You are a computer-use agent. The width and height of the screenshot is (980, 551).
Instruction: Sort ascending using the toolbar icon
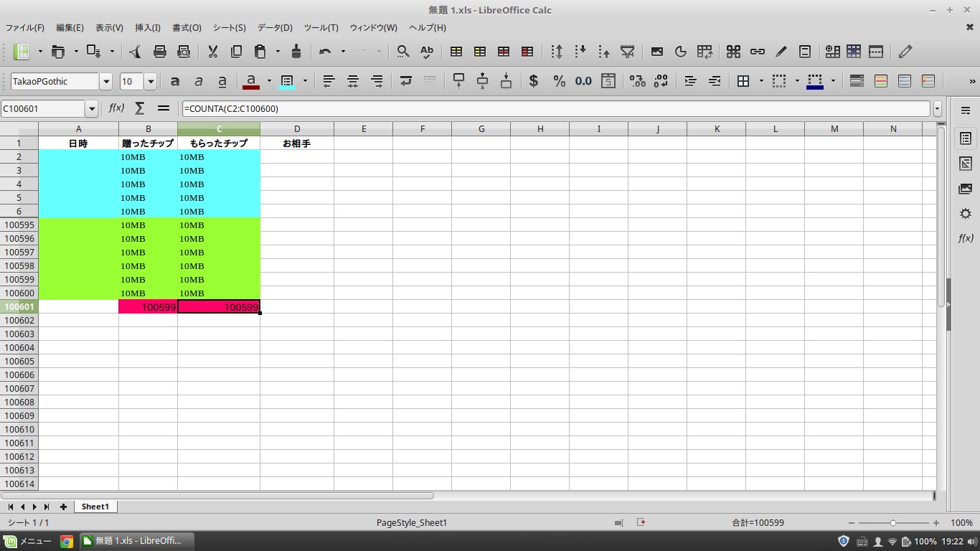(580, 52)
